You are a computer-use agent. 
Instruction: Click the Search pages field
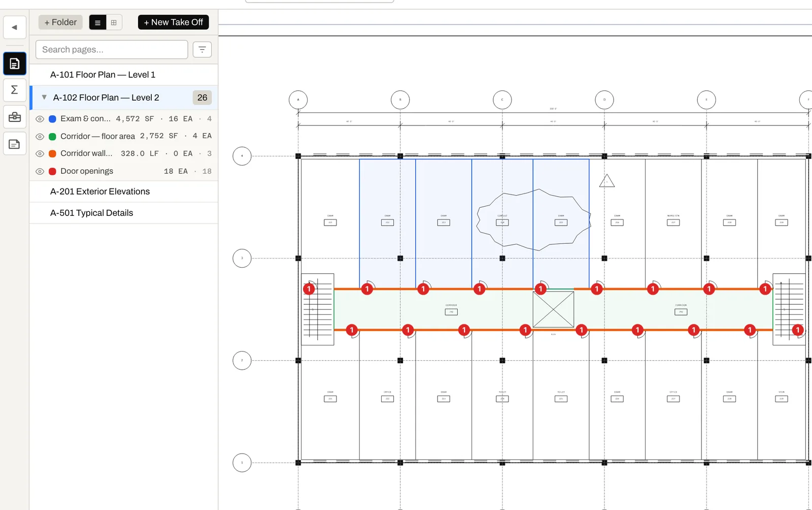tap(112, 49)
